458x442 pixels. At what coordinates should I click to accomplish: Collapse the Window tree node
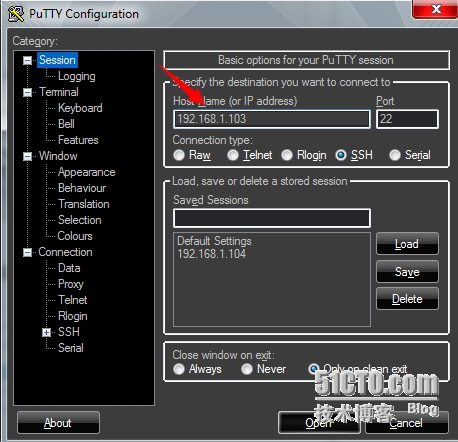(27, 156)
